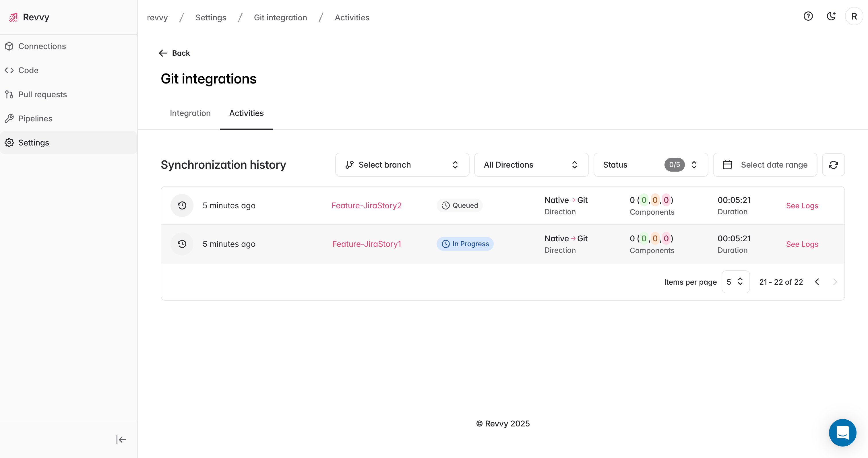Click the refresh synchronization history icon
Viewport: 868px width, 458px height.
pyautogui.click(x=833, y=165)
